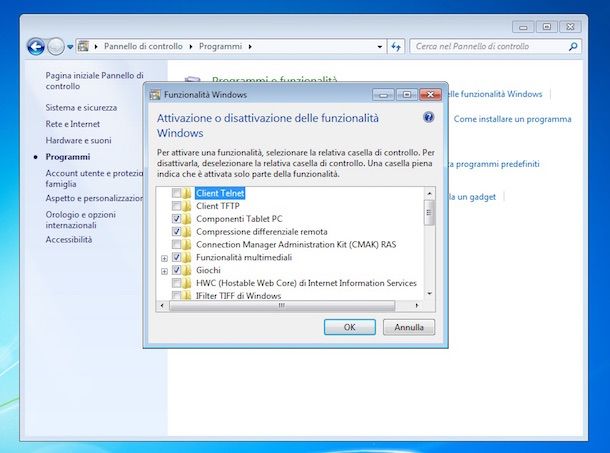Open Pagina iniziale Pannello di controllo link
The image size is (610, 453).
coord(94,81)
